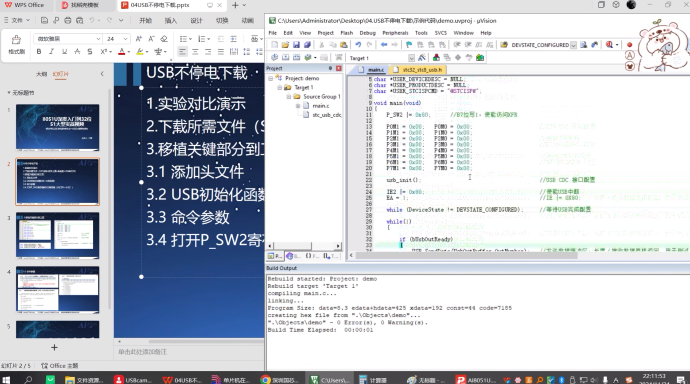Viewport: 690px width, 384px height.
Task: Toggle justify text alignment in WPS
Action: (220, 52)
